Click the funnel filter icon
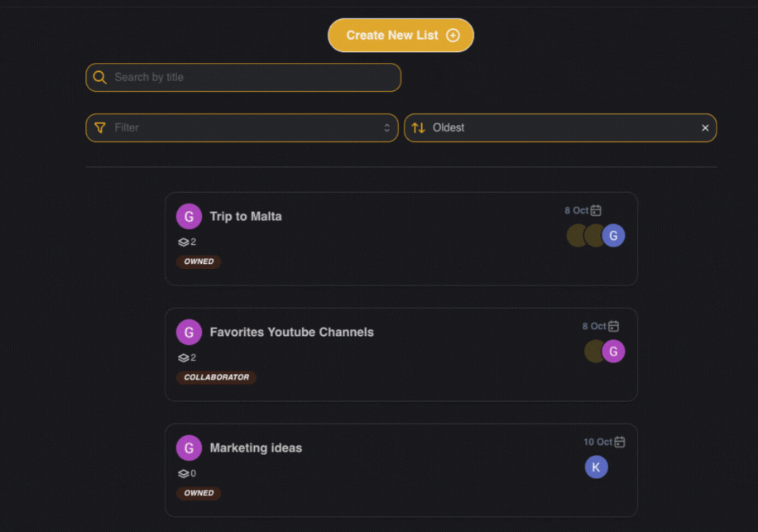 [100, 127]
